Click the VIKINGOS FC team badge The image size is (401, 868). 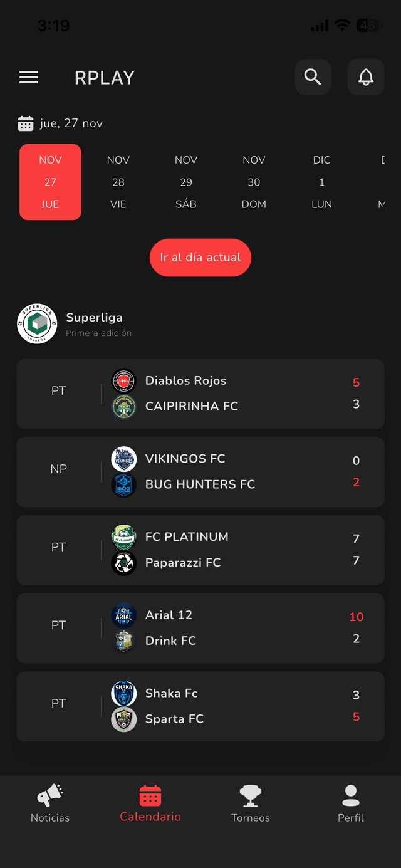pyautogui.click(x=123, y=459)
